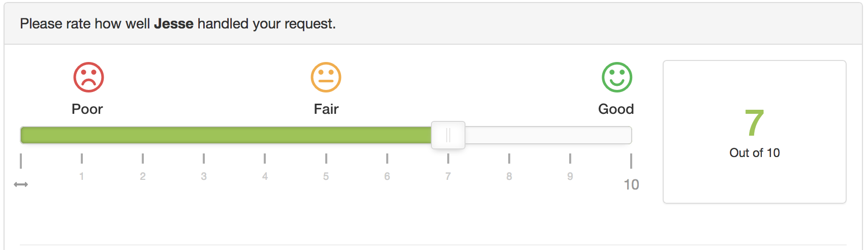Image resolution: width=868 pixels, height=250 pixels.
Task: Set rating to 9 on scale
Action: pos(570,176)
